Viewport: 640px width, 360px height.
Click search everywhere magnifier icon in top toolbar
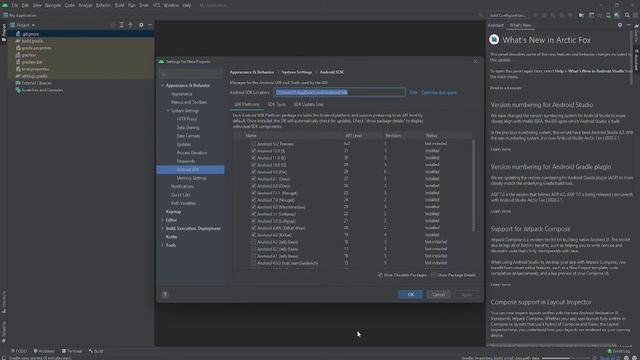[x=627, y=15]
